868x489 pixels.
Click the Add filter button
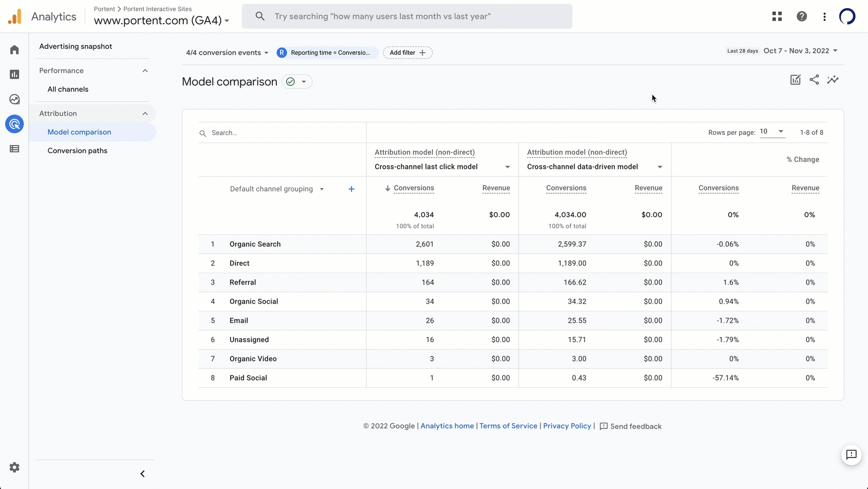point(408,53)
